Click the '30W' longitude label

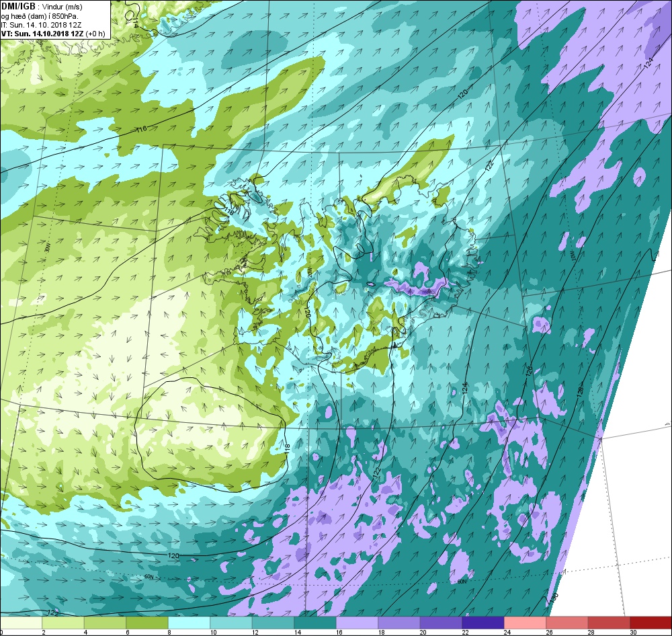pos(47,247)
